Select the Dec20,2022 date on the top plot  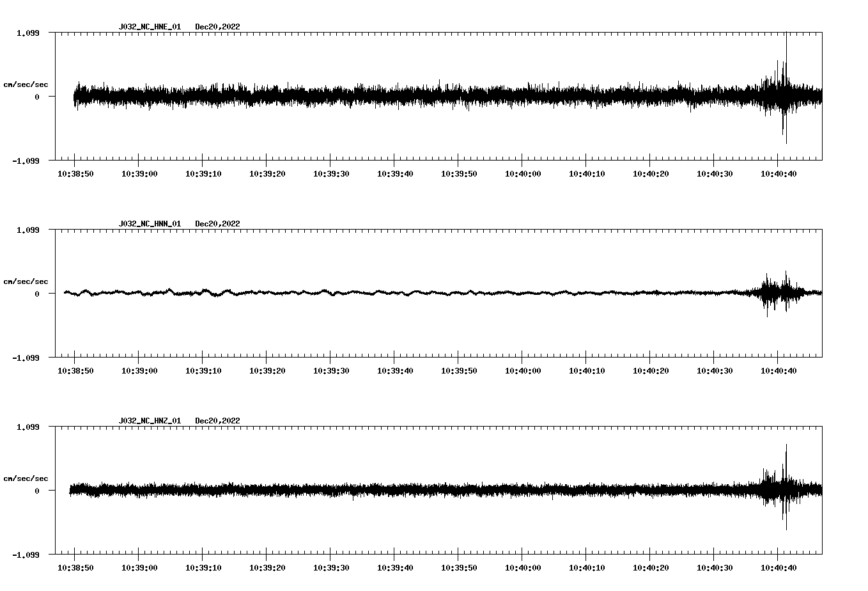[219, 27]
